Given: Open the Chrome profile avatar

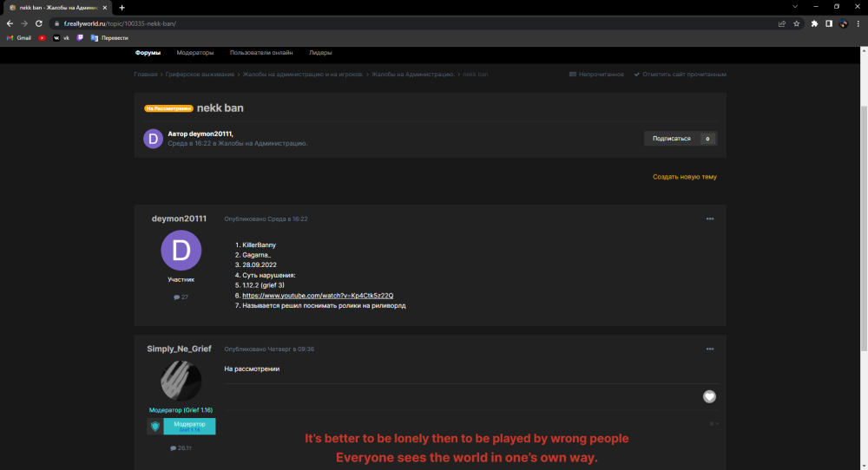Looking at the screenshot, I should pyautogui.click(x=843, y=23).
